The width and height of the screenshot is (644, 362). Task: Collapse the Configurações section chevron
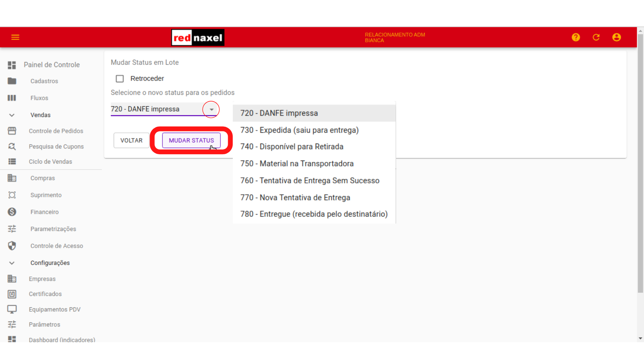coord(12,263)
